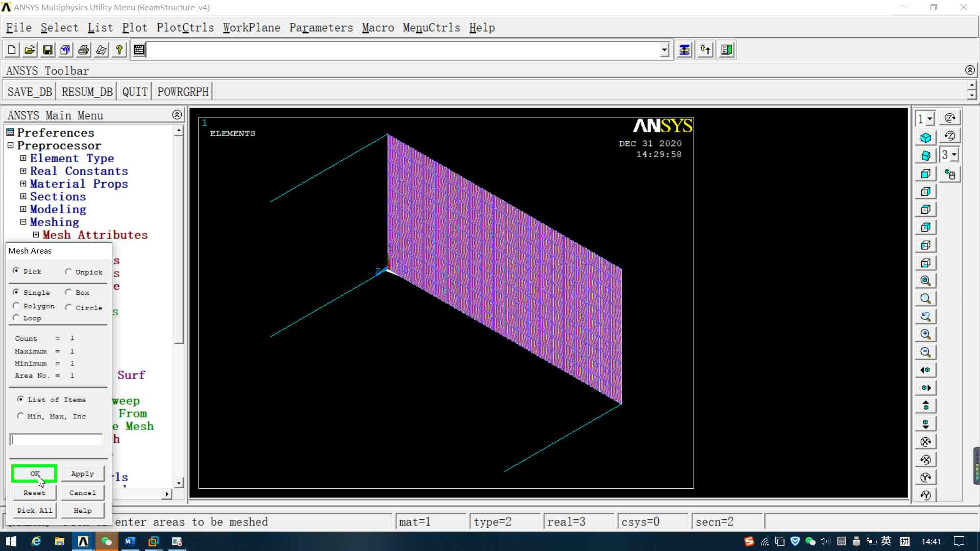The image size is (980, 551).
Task: Open the command input dropdown arrow
Action: 664,50
